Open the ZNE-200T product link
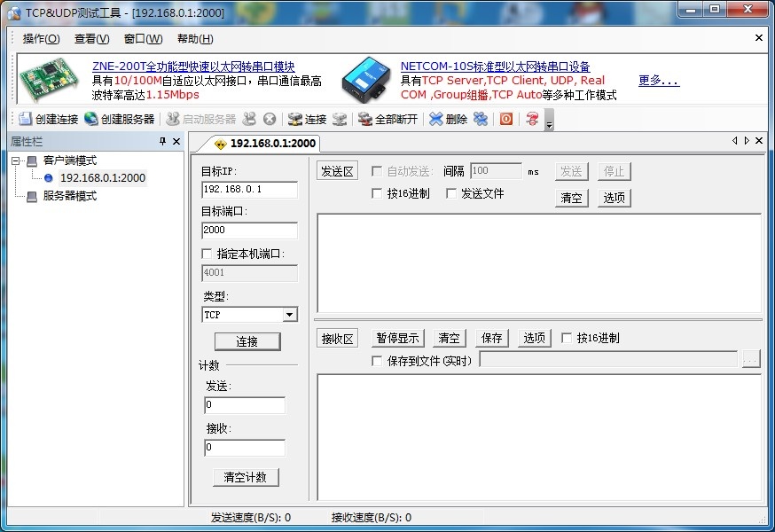The image size is (775, 532). (193, 66)
